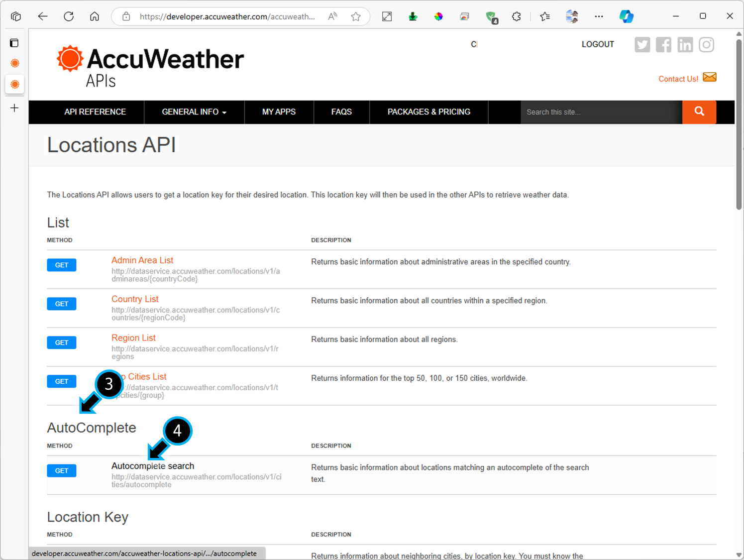Select the autocomplete endpoint URL text
The height and width of the screenshot is (560, 744).
(x=197, y=480)
